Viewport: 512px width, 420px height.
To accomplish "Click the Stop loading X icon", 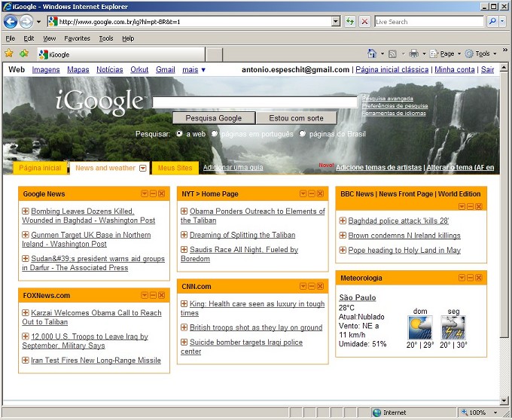I will pyautogui.click(x=364, y=22).
